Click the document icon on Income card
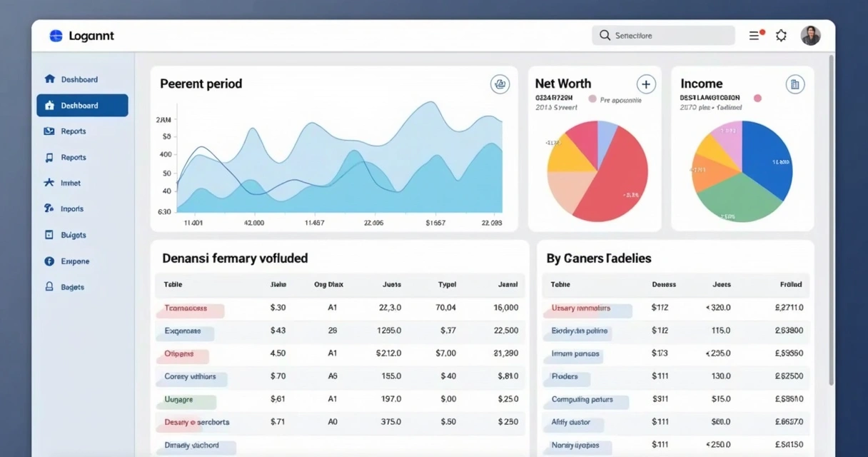868x457 pixels. tap(795, 84)
